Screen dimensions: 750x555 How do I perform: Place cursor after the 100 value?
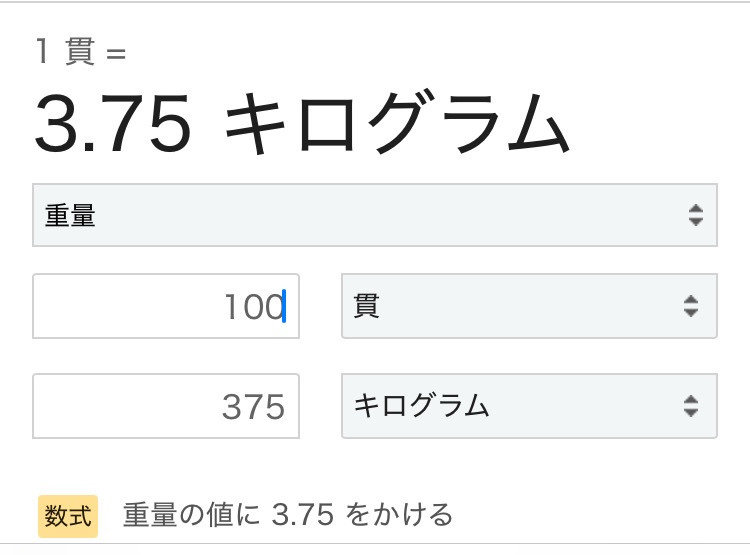pyautogui.click(x=285, y=306)
